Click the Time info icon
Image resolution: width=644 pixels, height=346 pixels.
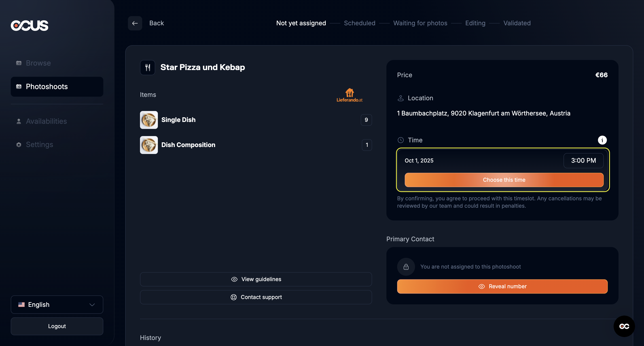click(x=602, y=140)
